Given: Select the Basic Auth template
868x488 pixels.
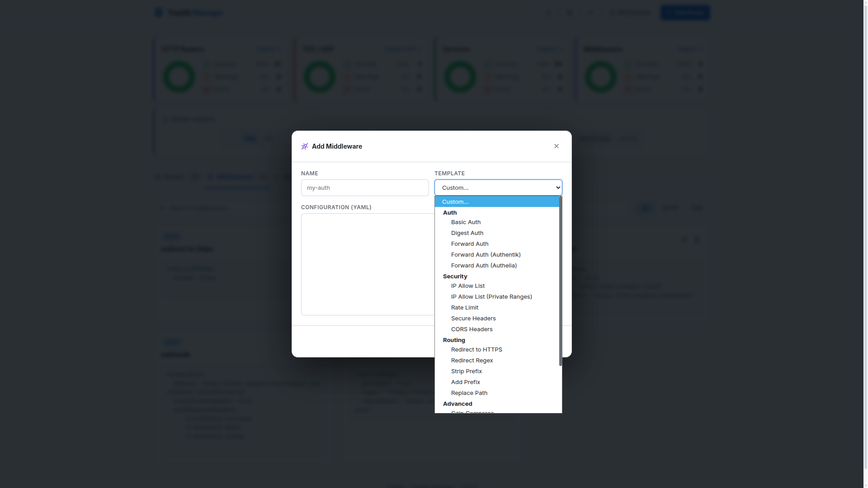Looking at the screenshot, I should [x=466, y=222].
